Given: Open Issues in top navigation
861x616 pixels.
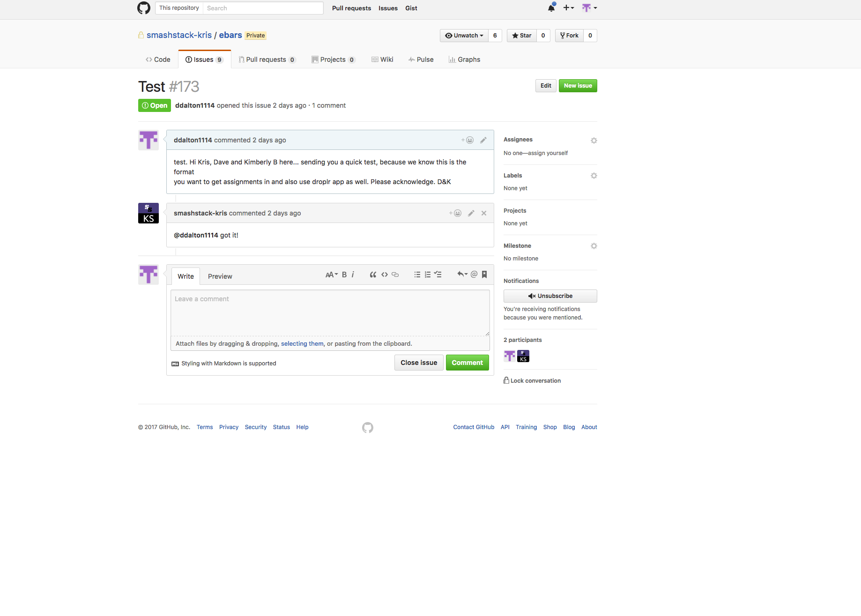Looking at the screenshot, I should point(388,8).
